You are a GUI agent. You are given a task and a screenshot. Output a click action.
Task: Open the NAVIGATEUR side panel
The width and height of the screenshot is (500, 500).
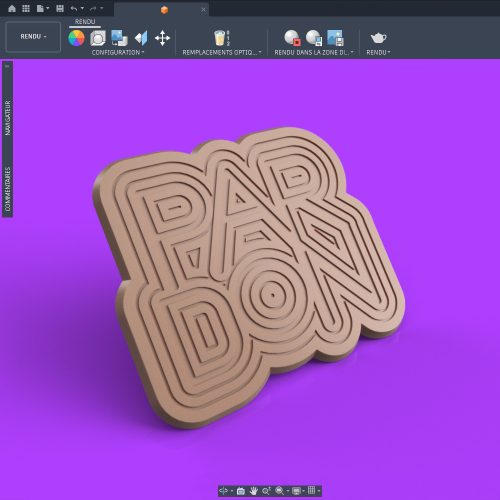pyautogui.click(x=8, y=118)
